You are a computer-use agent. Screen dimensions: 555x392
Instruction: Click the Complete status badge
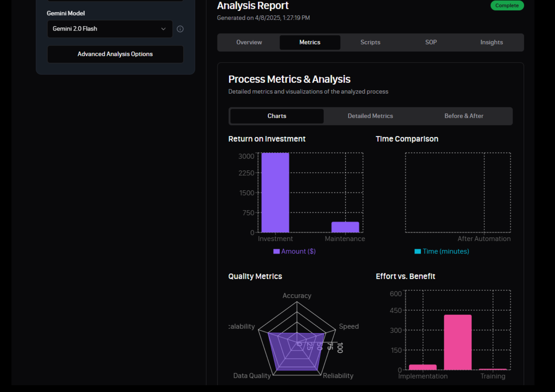point(507,6)
